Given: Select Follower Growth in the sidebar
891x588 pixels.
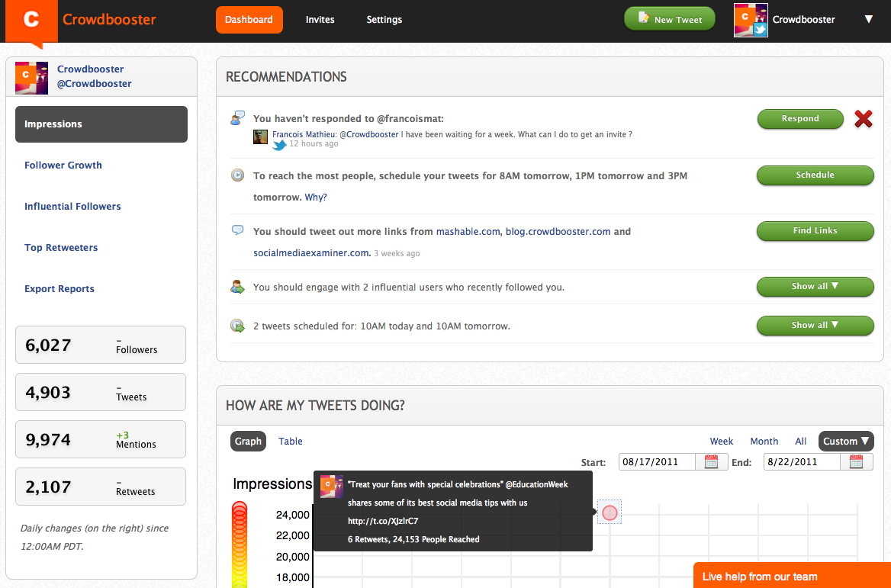Looking at the screenshot, I should 63,165.
